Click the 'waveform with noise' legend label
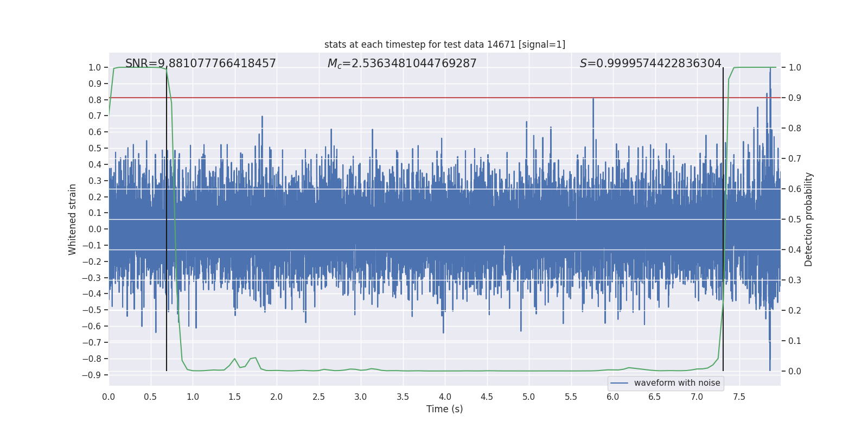 676,383
